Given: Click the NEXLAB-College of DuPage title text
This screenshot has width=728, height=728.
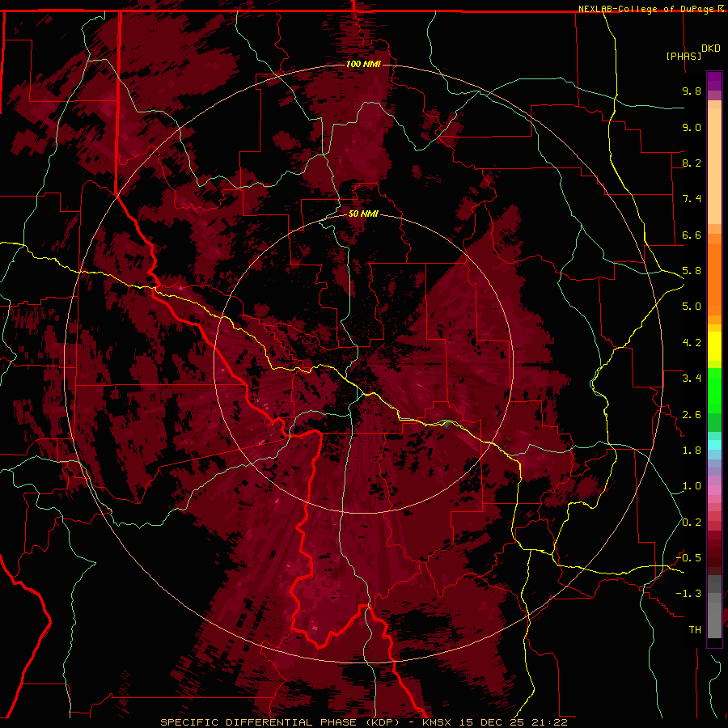Looking at the screenshot, I should tap(645, 9).
